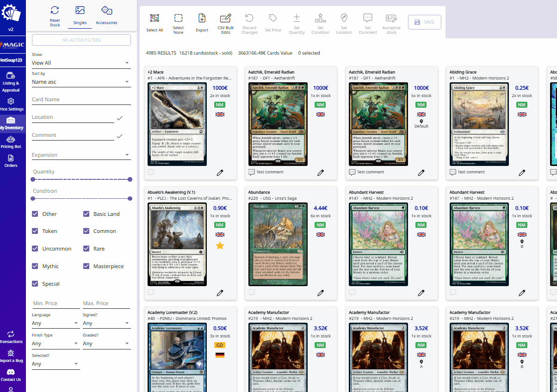Open the Sort by Name asc dropdown
557x392 pixels.
[x=81, y=82]
